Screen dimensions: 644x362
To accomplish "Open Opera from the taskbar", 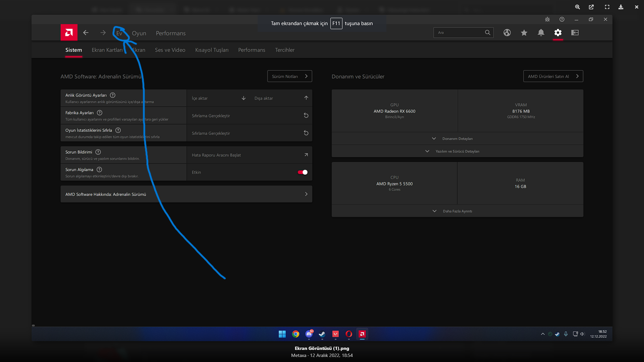I will pyautogui.click(x=349, y=334).
